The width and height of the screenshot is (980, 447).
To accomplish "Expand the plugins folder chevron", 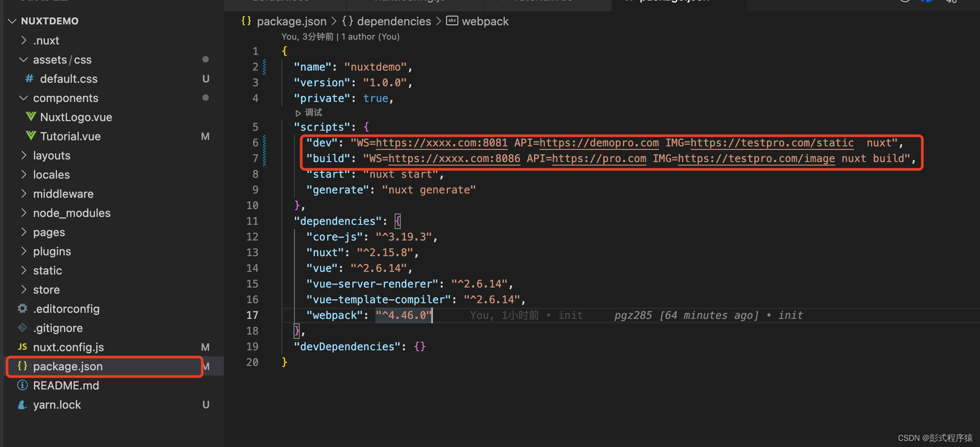I will click(24, 251).
